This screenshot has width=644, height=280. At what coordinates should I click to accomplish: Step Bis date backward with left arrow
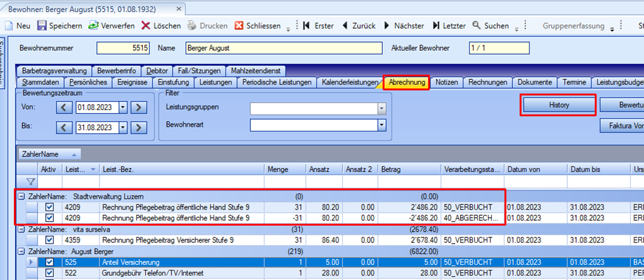[63, 128]
